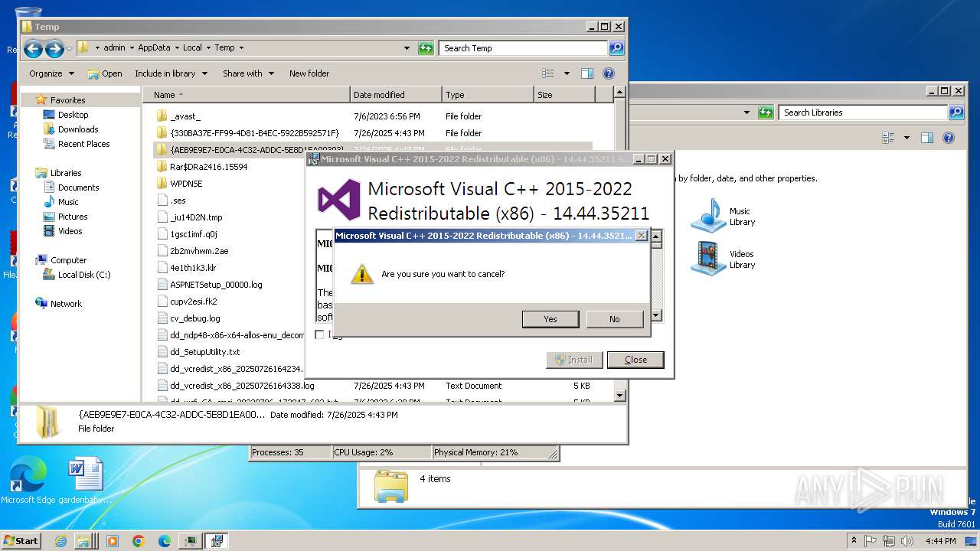Screen dimensions: 980x551
Task: Select Network in the navigation pane
Action: pos(66,304)
